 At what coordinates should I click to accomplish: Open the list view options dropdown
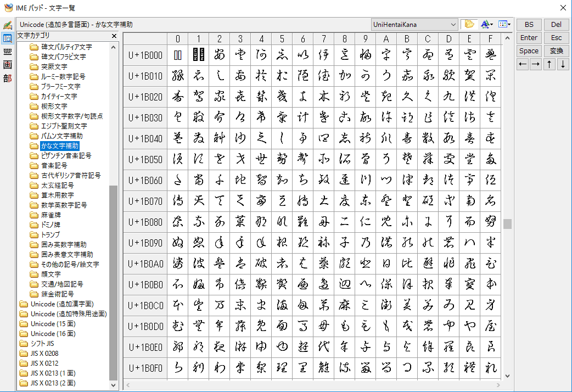pyautogui.click(x=504, y=24)
